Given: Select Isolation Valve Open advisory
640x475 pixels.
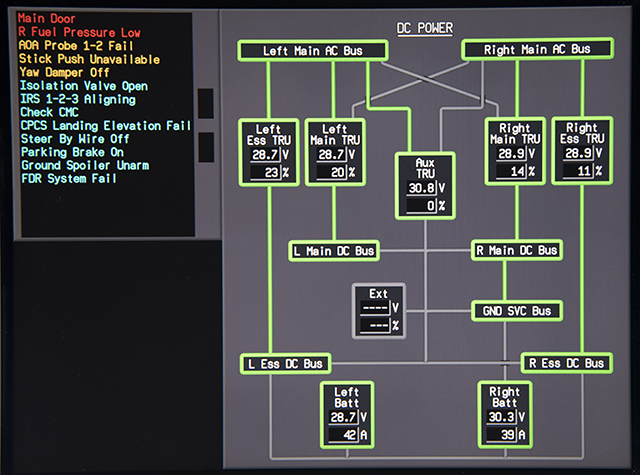Looking at the screenshot, I should coord(84,86).
